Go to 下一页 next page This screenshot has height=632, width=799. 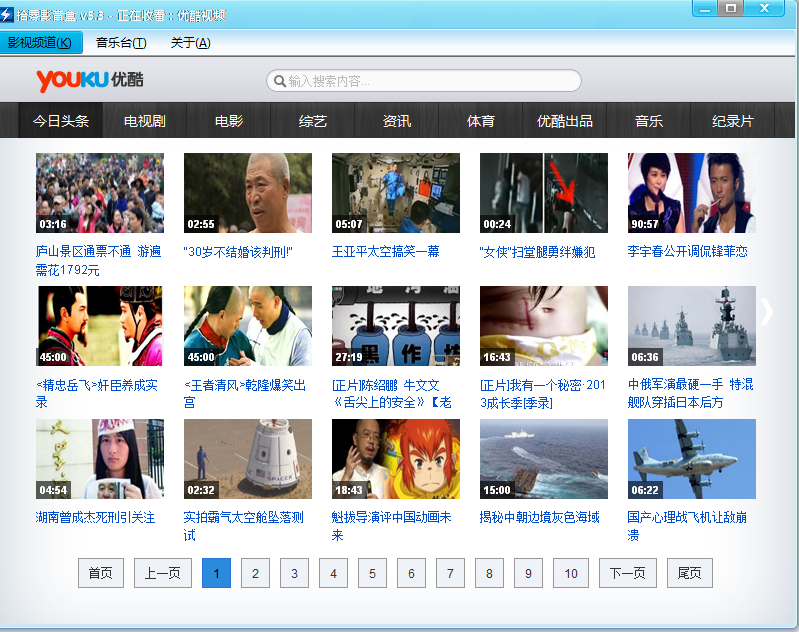tap(628, 573)
